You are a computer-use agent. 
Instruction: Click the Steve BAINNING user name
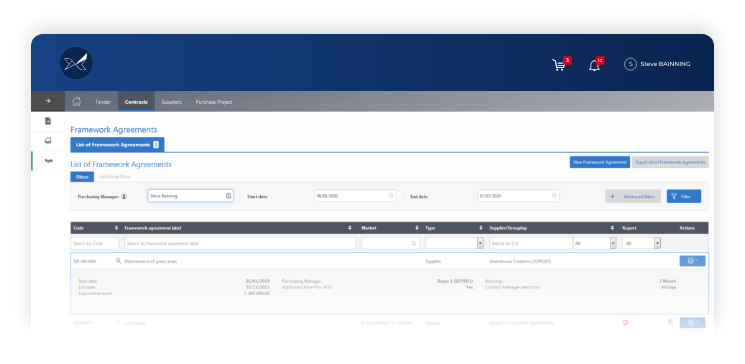coord(665,64)
